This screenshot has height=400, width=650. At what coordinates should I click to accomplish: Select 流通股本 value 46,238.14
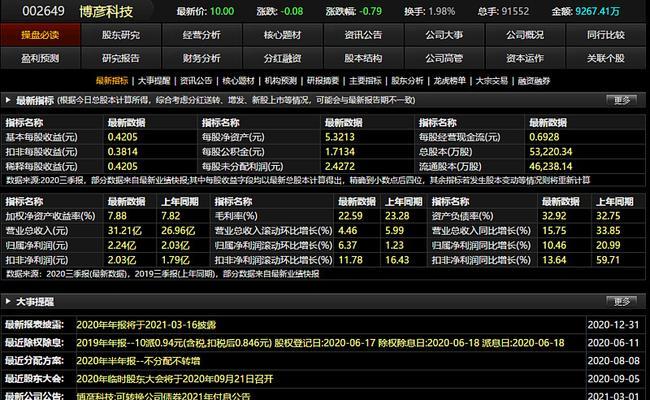551,167
